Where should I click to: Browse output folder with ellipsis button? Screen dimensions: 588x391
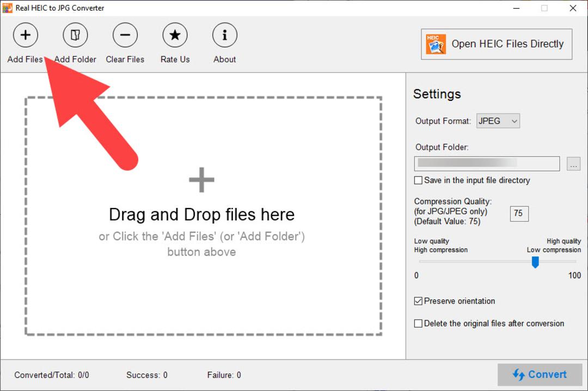pos(573,164)
